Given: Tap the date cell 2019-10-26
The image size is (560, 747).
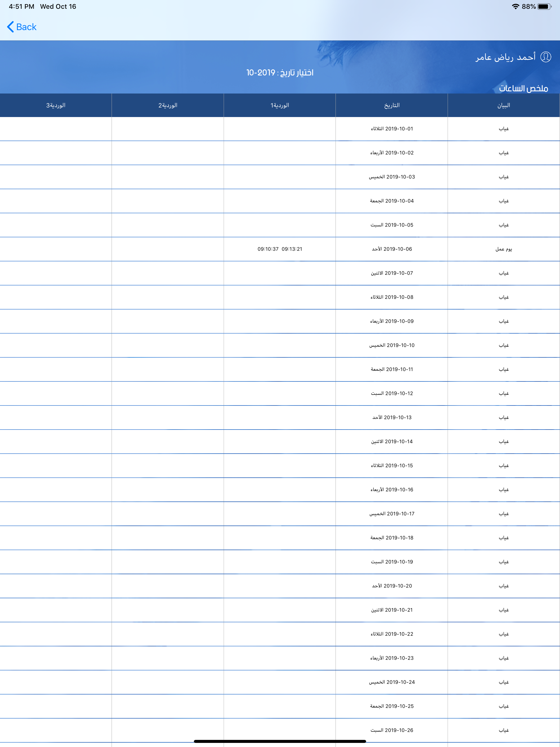Looking at the screenshot, I should pyautogui.click(x=392, y=730).
